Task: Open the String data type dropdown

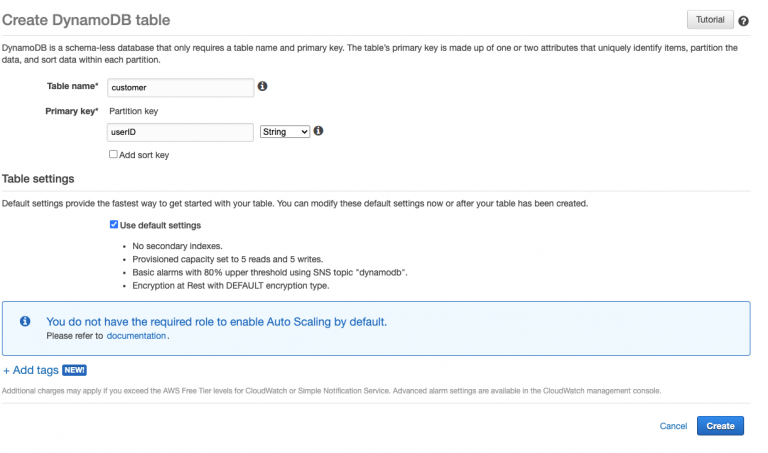Action: click(284, 131)
